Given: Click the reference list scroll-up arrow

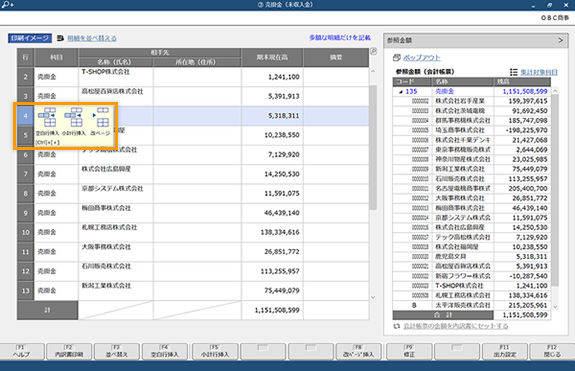Looking at the screenshot, I should 555,91.
